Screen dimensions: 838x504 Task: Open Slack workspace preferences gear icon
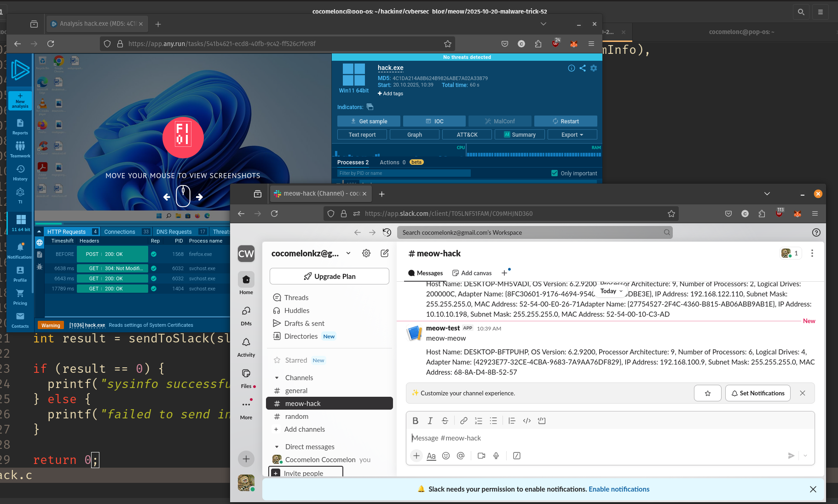(x=366, y=253)
